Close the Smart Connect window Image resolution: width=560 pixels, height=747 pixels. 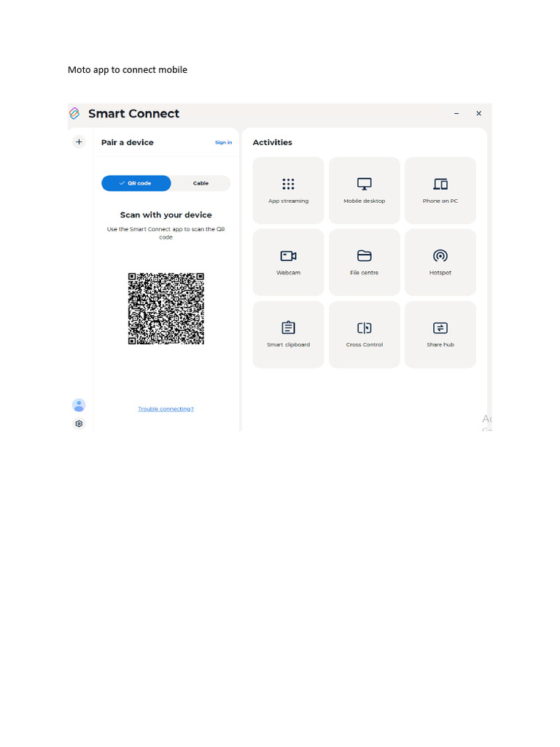478,113
